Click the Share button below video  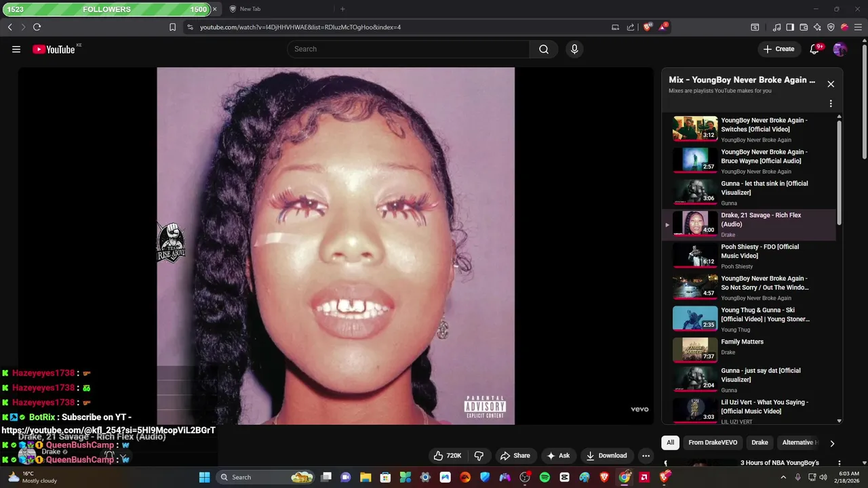(515, 455)
